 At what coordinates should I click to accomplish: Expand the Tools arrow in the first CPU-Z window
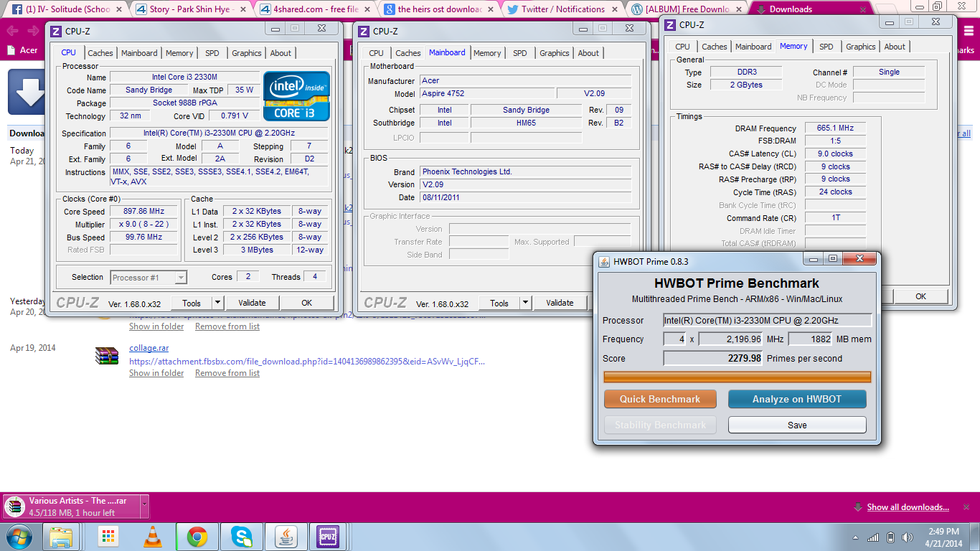pos(217,303)
